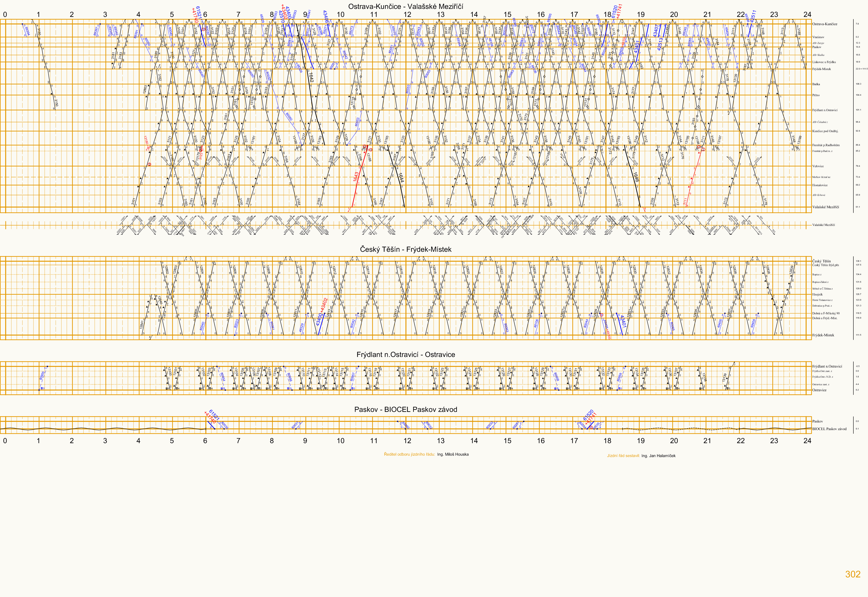Click the 'Paskov - BIOCEL Paskov závod' heading

click(x=406, y=410)
